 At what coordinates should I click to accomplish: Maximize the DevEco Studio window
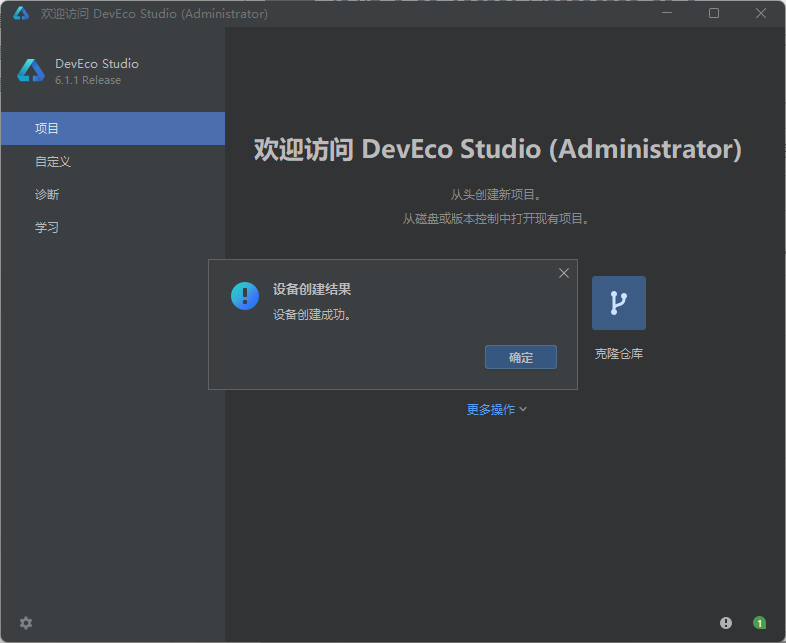pyautogui.click(x=714, y=14)
